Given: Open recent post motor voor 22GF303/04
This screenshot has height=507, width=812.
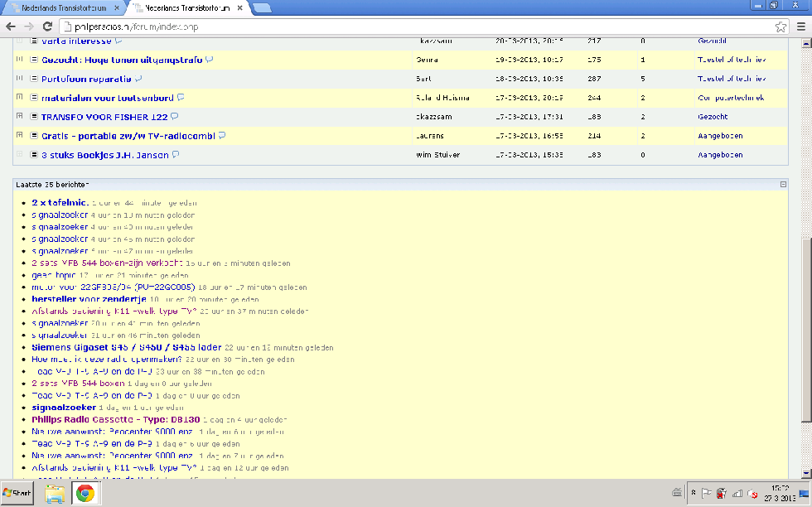Looking at the screenshot, I should (114, 287).
